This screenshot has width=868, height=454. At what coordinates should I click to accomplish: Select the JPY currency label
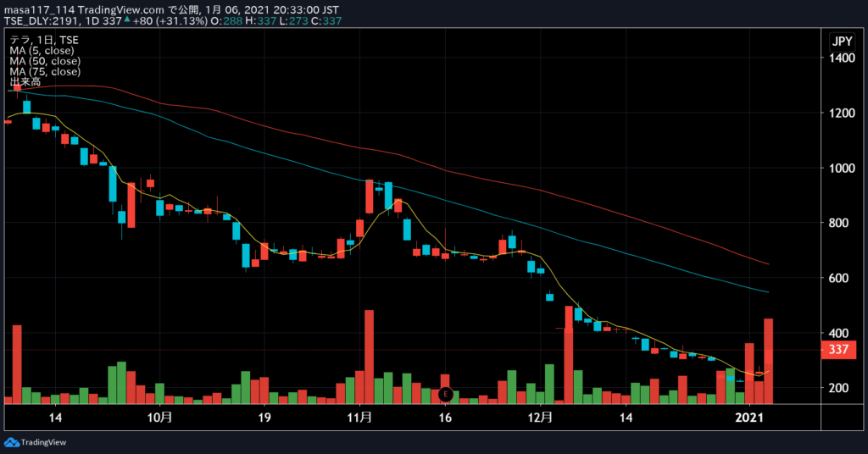(x=843, y=41)
